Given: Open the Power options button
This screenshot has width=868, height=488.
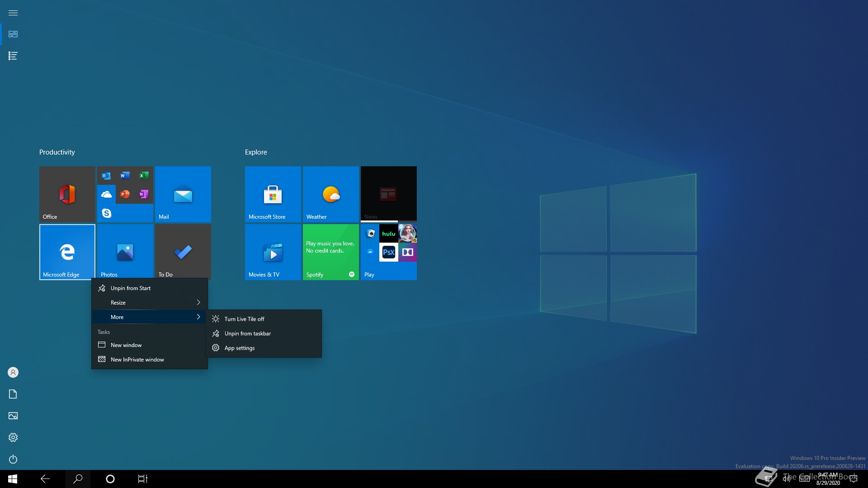Looking at the screenshot, I should coord(13,459).
